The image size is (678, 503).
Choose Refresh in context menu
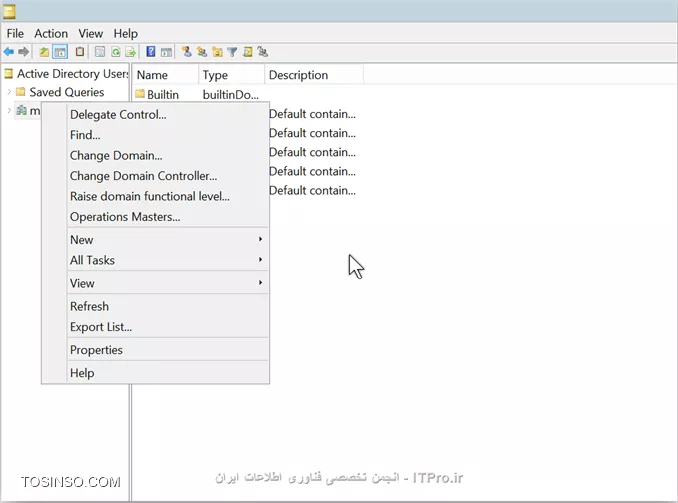tap(168, 306)
